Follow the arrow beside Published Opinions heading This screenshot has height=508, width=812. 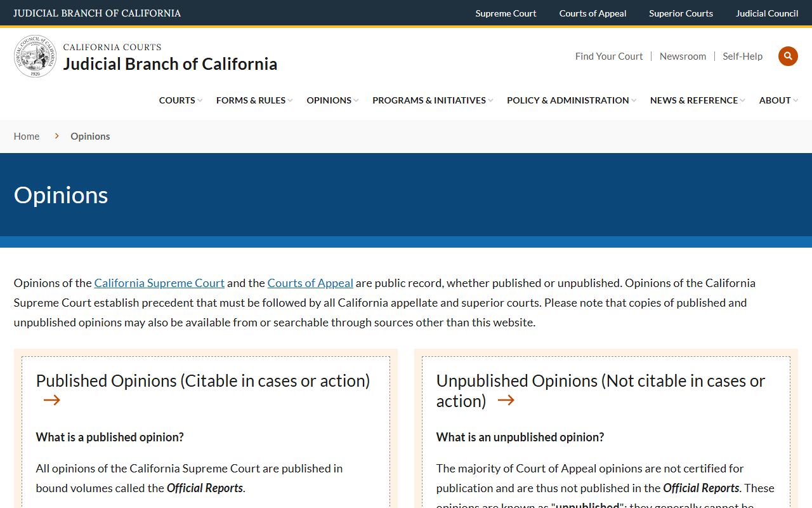(x=52, y=400)
